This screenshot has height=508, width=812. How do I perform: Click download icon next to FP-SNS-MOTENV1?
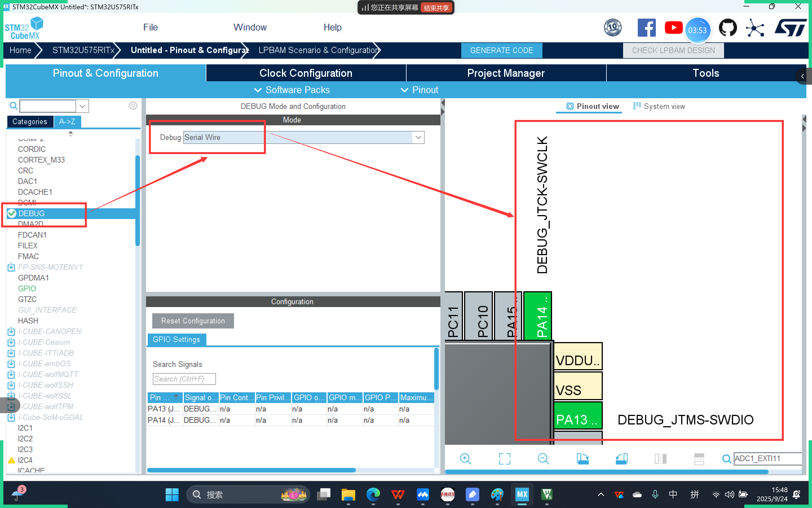click(x=11, y=267)
